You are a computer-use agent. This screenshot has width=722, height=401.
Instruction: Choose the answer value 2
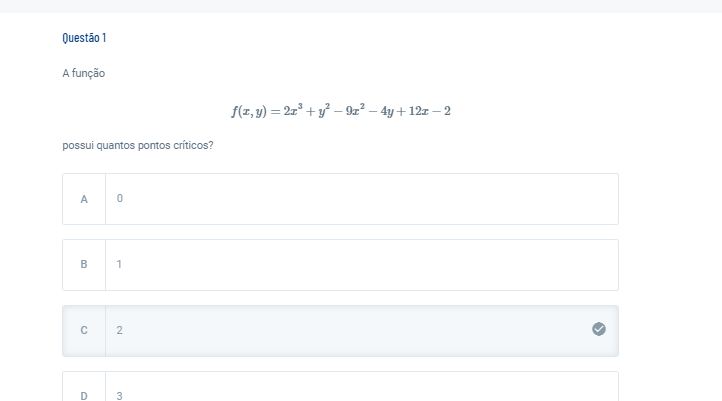(120, 330)
